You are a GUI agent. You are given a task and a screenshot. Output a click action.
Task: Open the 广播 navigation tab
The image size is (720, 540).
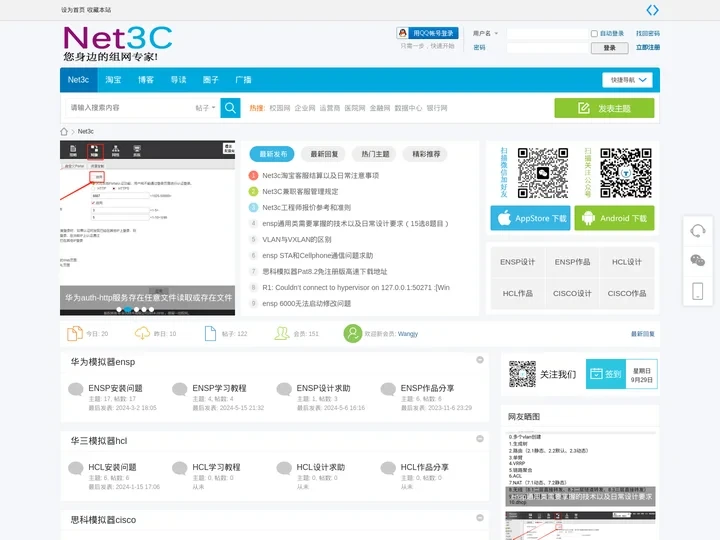[x=243, y=80]
